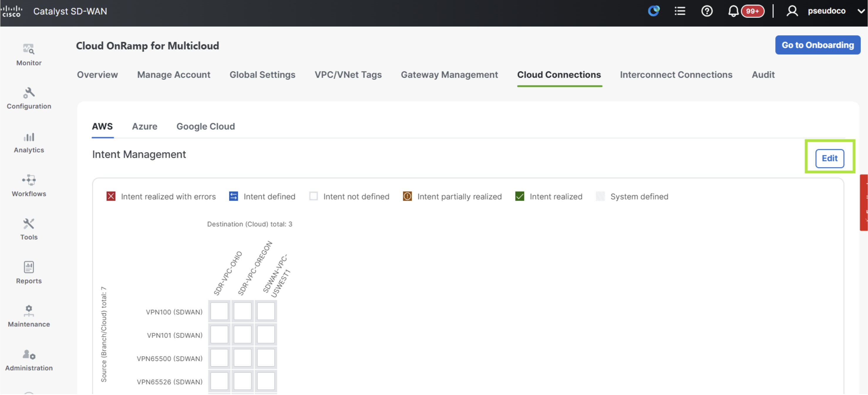The image size is (868, 395).
Task: Click the Cisco logo
Action: pyautogui.click(x=11, y=11)
